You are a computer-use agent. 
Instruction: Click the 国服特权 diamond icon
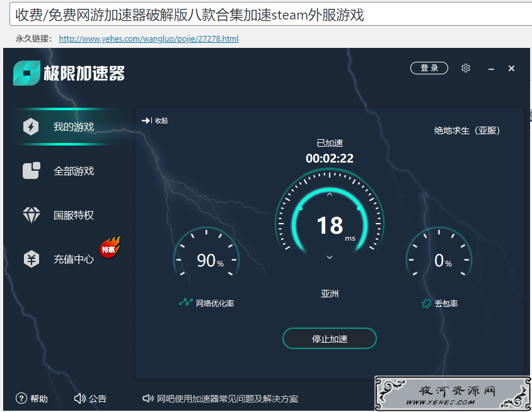pos(32,215)
